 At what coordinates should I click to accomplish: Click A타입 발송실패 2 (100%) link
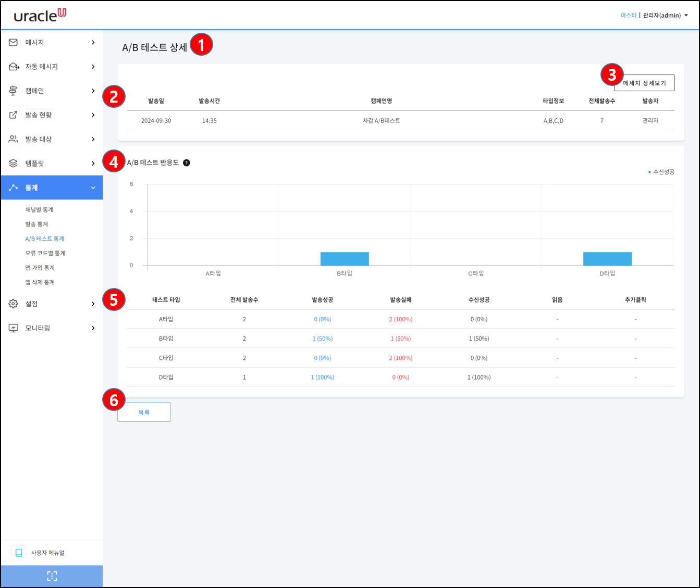click(x=401, y=319)
